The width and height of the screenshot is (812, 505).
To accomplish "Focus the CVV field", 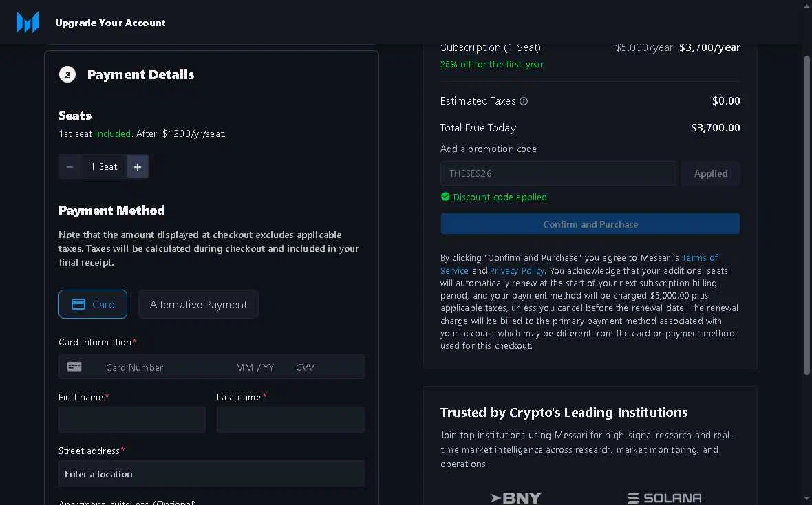I will pyautogui.click(x=306, y=367).
